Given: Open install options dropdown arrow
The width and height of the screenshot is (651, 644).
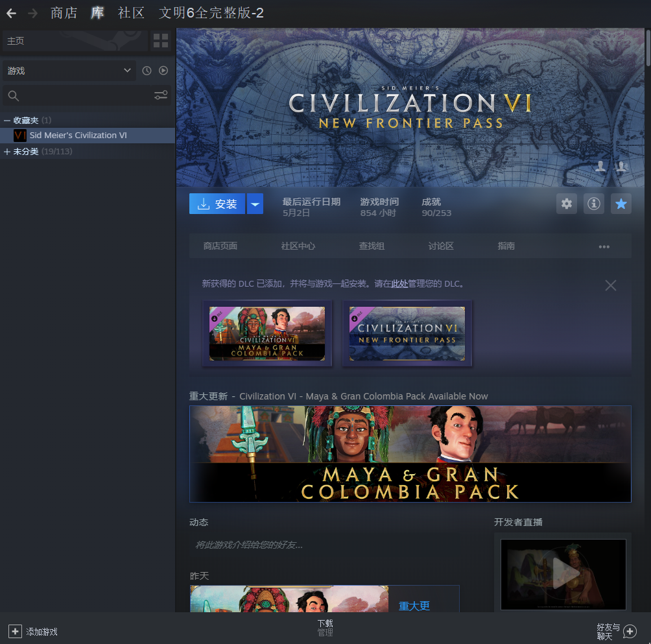Looking at the screenshot, I should click(255, 204).
